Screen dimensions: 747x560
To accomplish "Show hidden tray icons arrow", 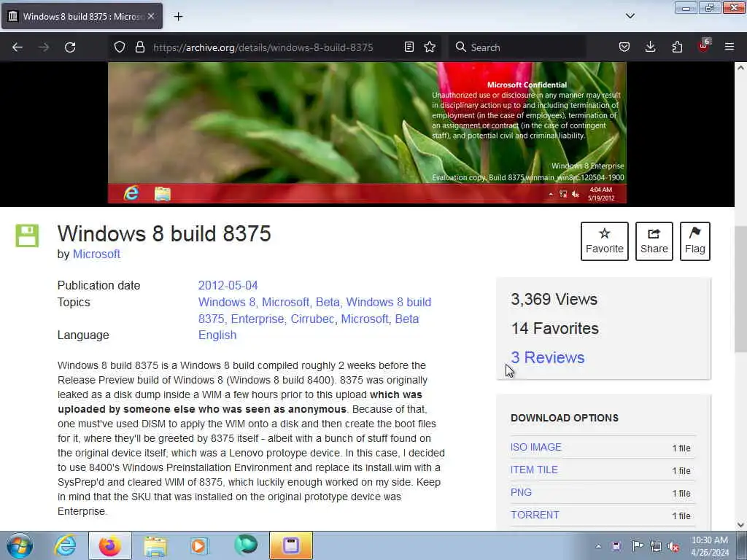I will tap(598, 546).
